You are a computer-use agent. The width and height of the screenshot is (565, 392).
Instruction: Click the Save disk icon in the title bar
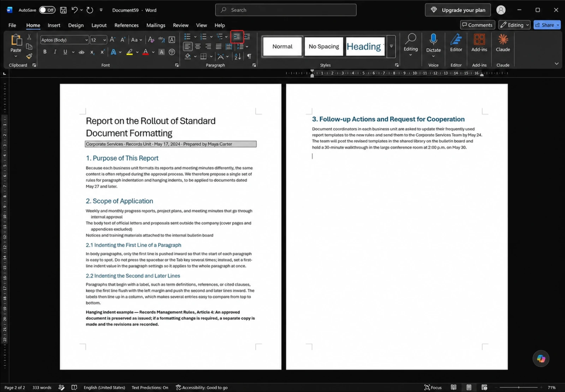(x=63, y=10)
